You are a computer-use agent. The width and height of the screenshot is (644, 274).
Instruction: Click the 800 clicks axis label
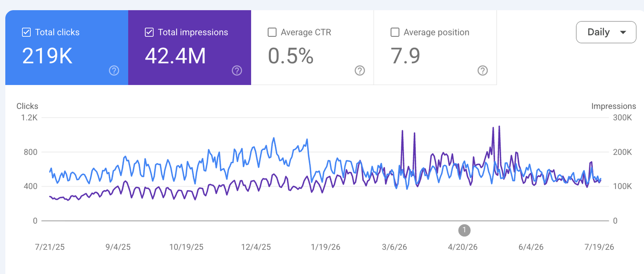point(31,152)
